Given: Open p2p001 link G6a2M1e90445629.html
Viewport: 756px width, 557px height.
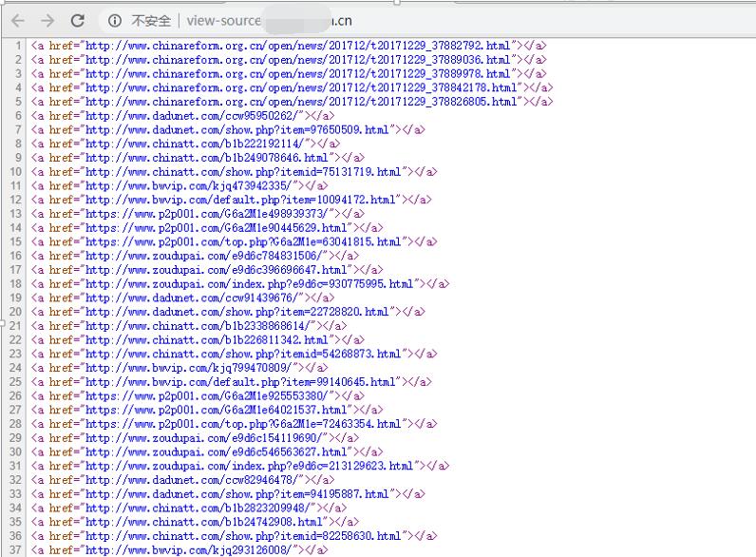Looking at the screenshot, I should click(216, 228).
